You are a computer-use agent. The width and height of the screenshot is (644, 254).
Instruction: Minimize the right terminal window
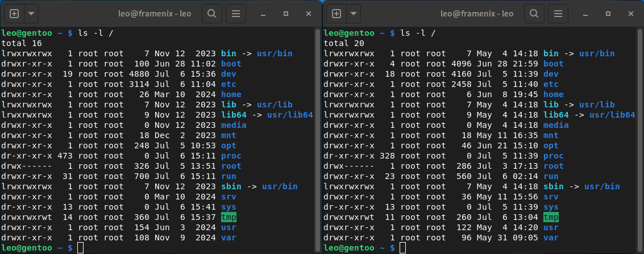tap(585, 14)
